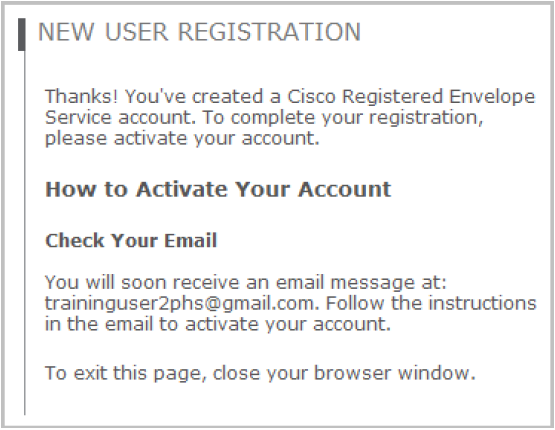This screenshot has height=430, width=555.
Task: Click the word 'Activate' in bold heading
Action: (182, 189)
